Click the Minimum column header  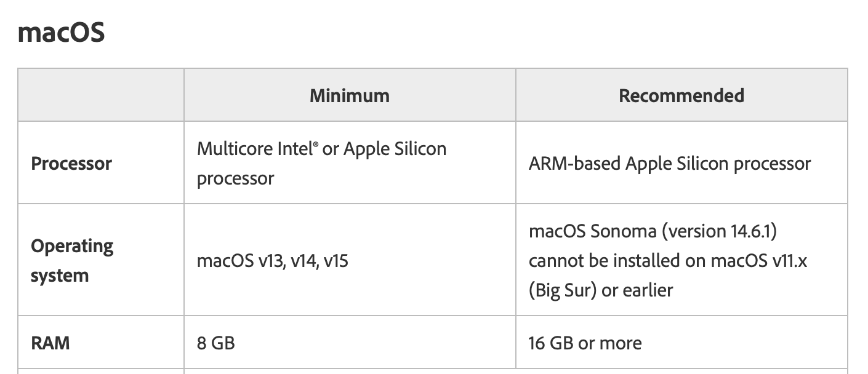pyautogui.click(x=349, y=95)
